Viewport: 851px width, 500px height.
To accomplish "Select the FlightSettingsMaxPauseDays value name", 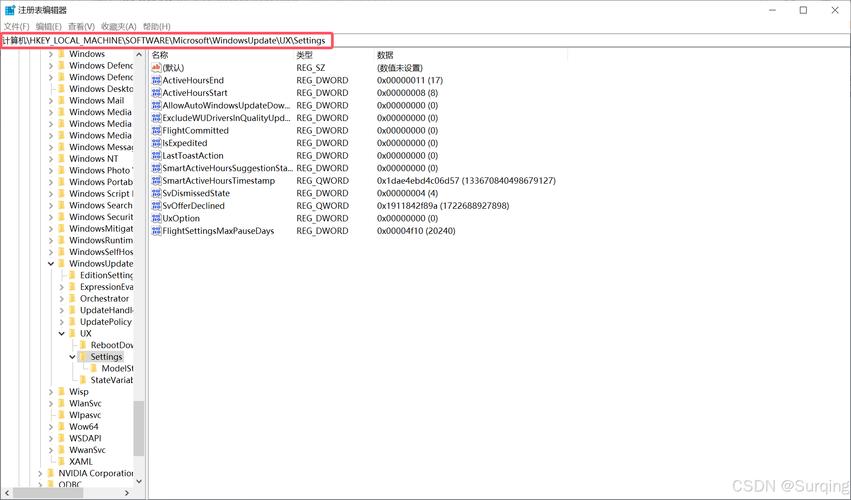I will (218, 231).
